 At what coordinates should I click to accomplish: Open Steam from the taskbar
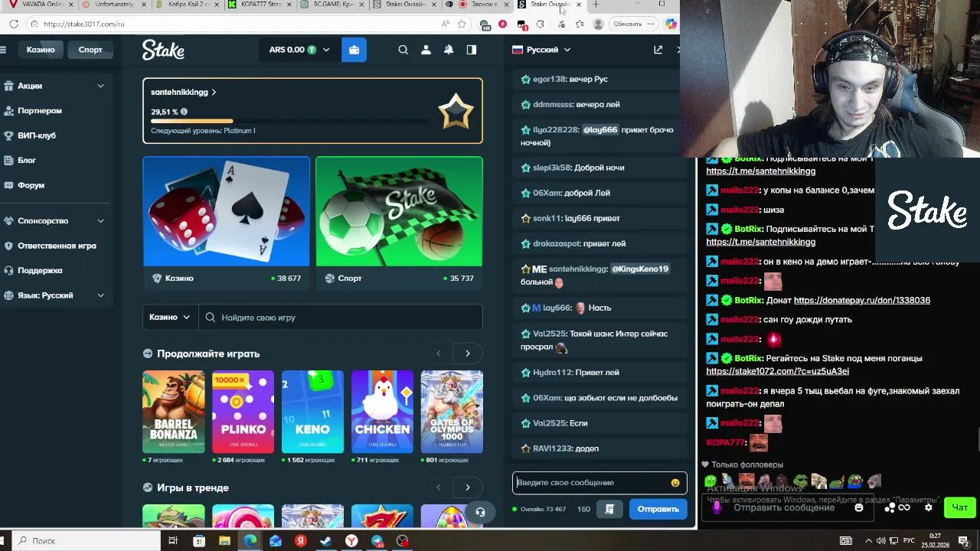[x=326, y=541]
